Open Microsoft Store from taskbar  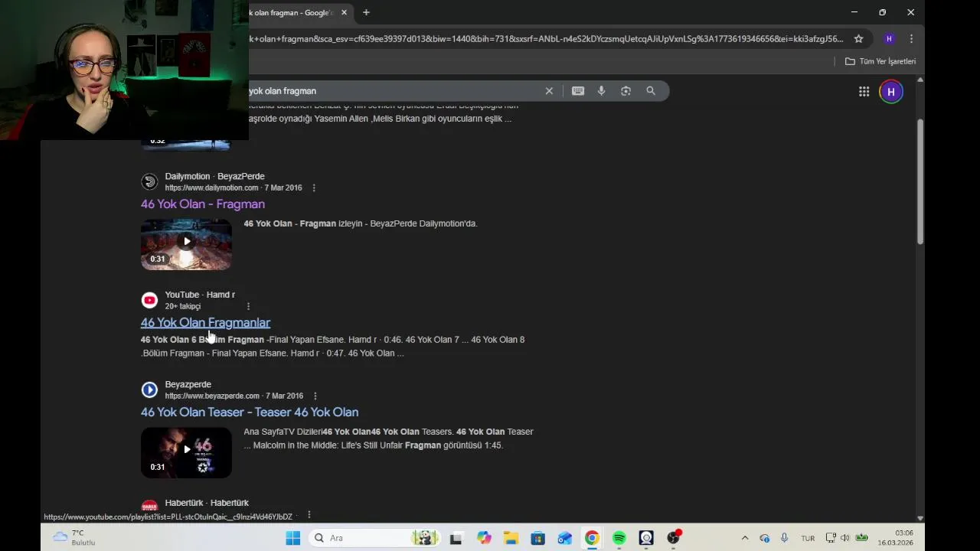(537, 538)
